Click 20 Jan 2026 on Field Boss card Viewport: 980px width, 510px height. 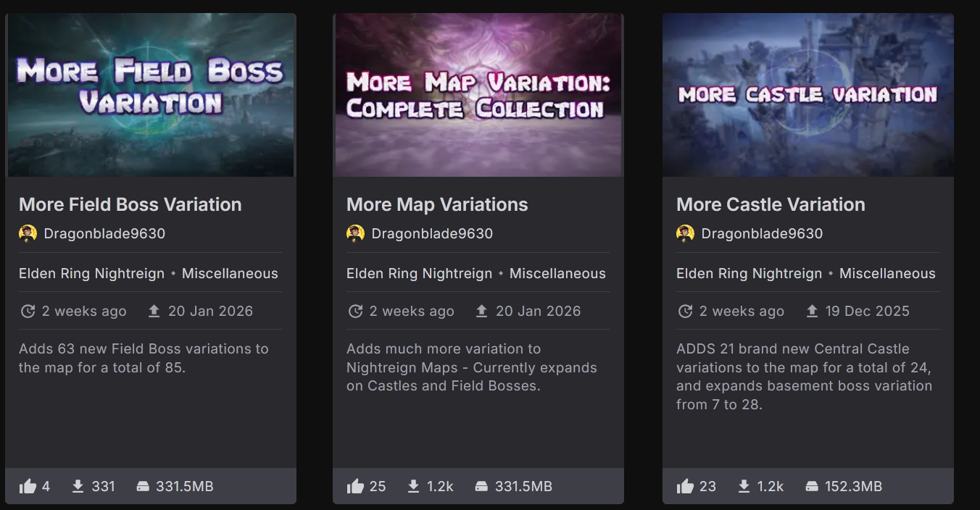210,311
